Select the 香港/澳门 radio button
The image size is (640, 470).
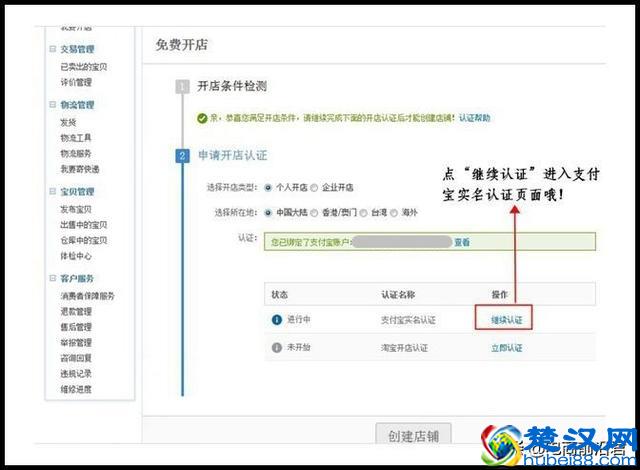pos(314,213)
